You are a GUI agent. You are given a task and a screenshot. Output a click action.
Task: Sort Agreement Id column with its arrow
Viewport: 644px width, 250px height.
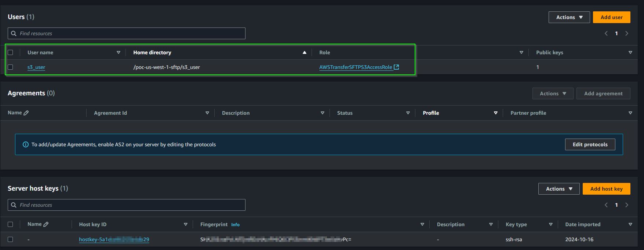point(207,113)
